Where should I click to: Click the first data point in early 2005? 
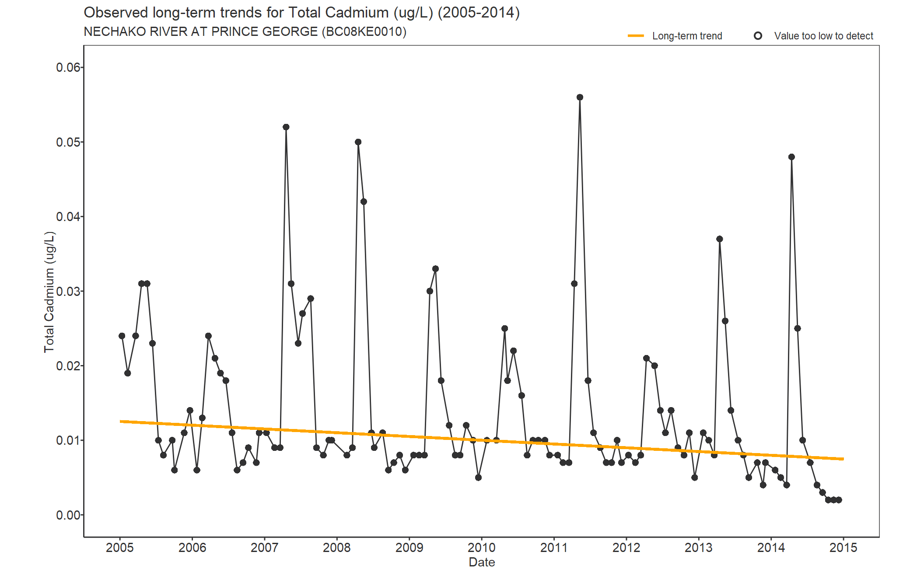[x=122, y=336]
